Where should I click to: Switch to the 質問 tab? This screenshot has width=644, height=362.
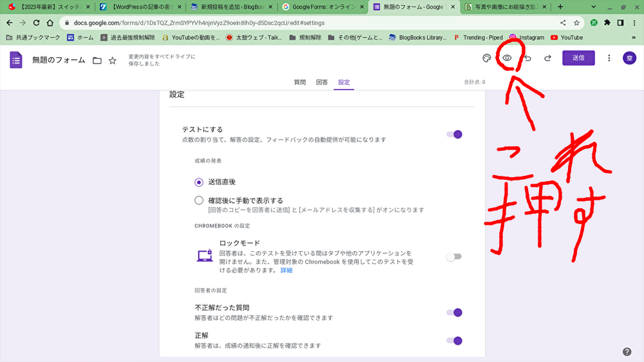click(300, 82)
